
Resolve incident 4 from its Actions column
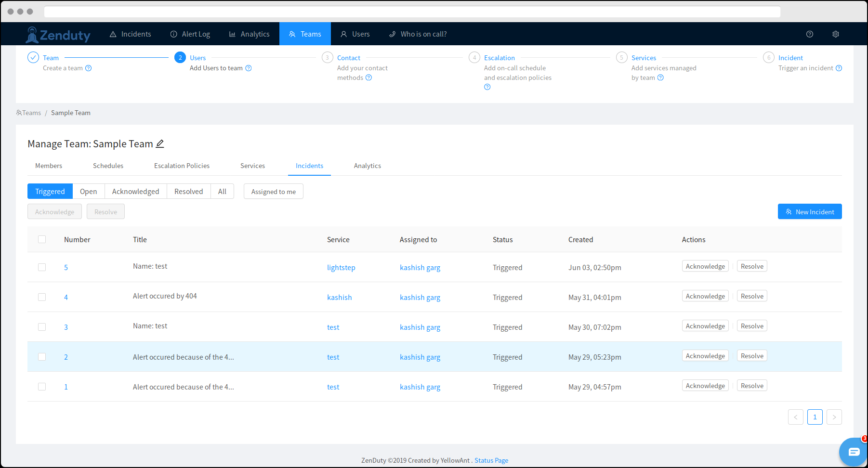pos(751,296)
